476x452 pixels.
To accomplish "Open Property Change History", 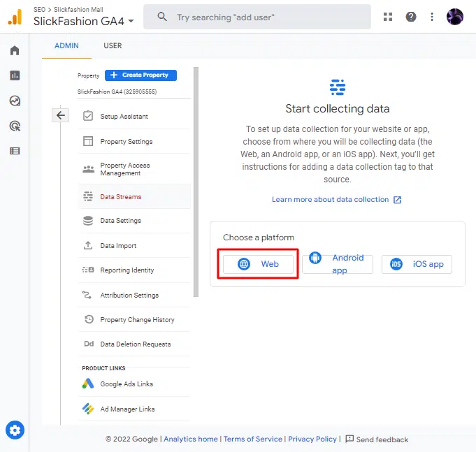I will tap(134, 319).
